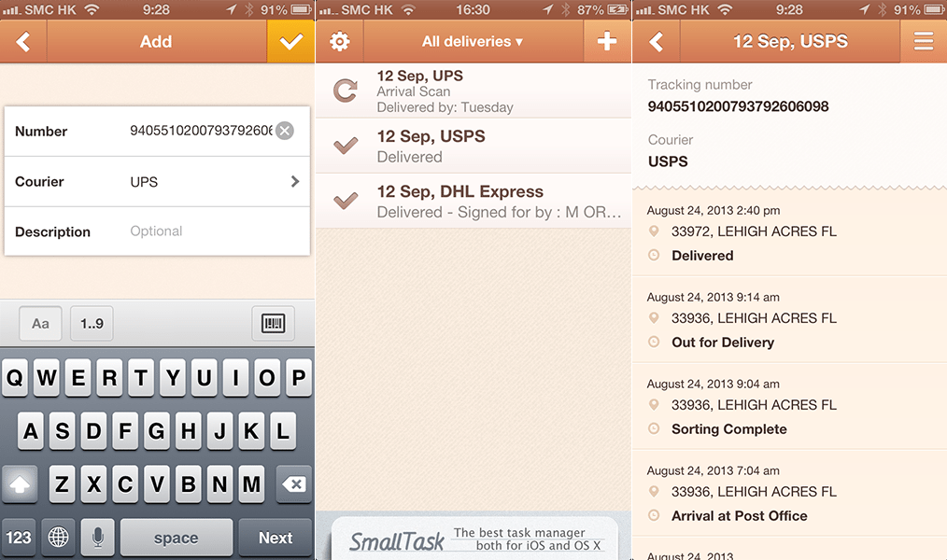Tap the Arrival at Post Office status

tap(740, 516)
